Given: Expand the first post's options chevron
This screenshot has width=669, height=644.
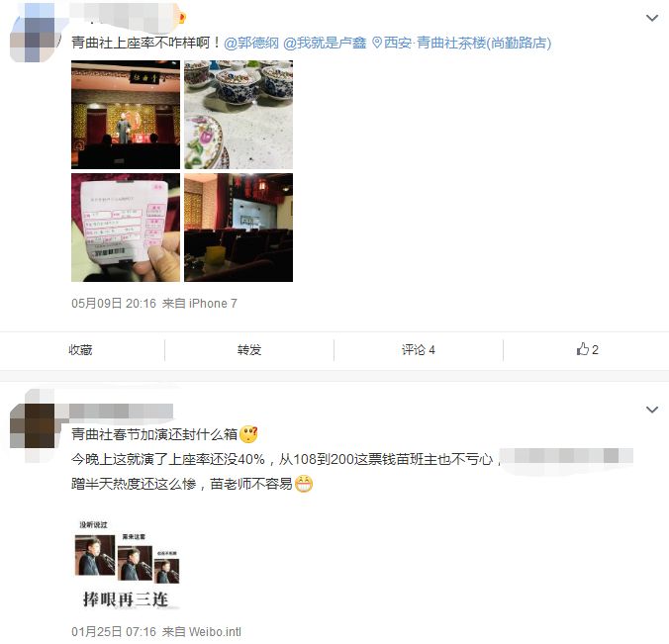Looking at the screenshot, I should [652, 18].
